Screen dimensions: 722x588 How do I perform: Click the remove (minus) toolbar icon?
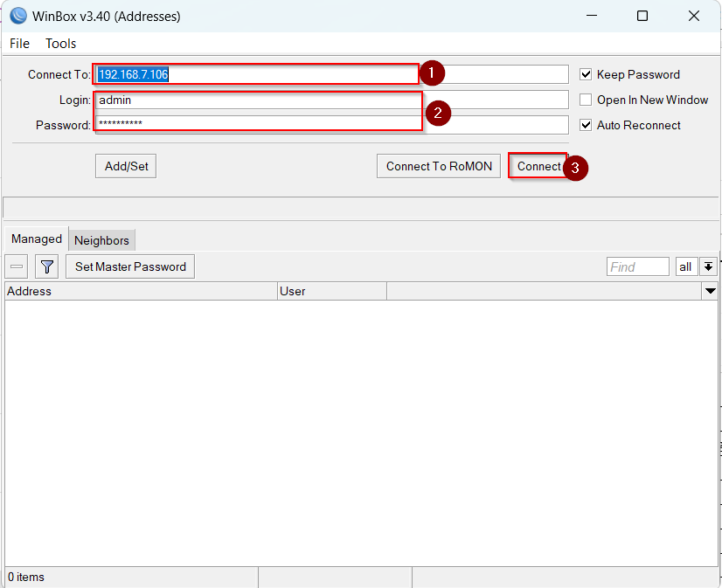[17, 266]
